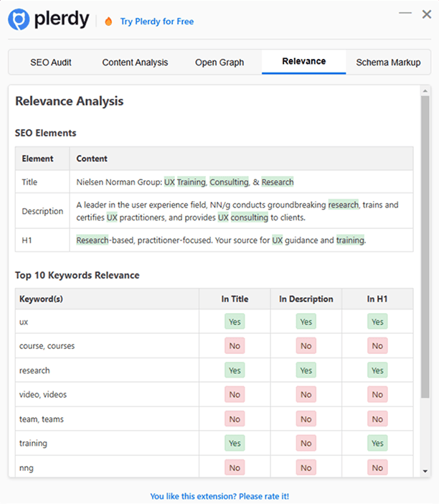Image resolution: width=439 pixels, height=504 pixels.
Task: Click the H1 row label
Action: coord(27,240)
